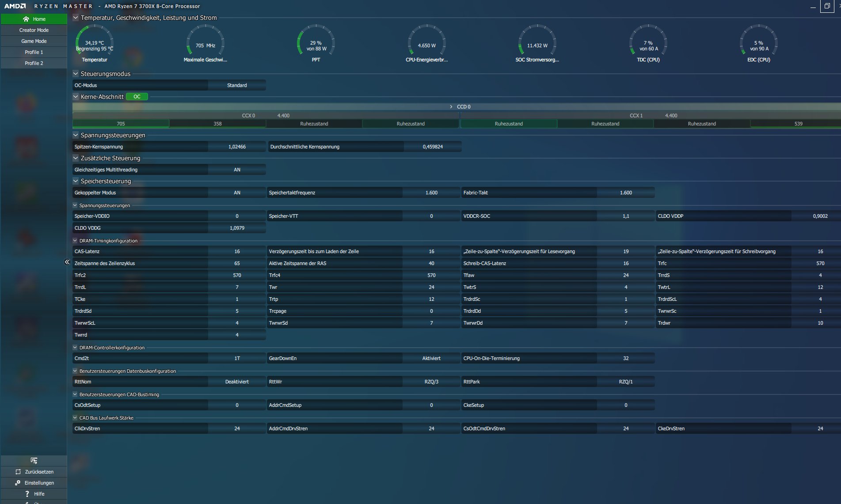
Task: Expand the CCD 0 chevron
Action: point(451,107)
